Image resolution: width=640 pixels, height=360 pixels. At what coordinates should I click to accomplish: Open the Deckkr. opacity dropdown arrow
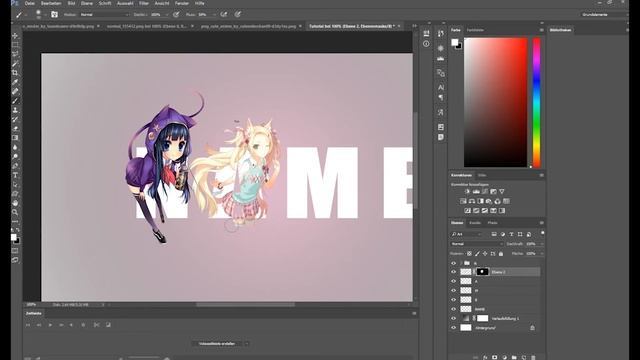pos(167,14)
